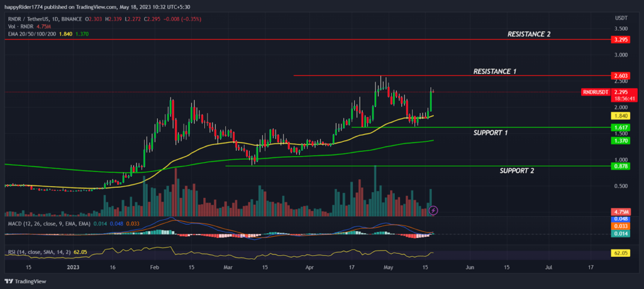
Task: Click the USDT currency label on price axis
Action: tap(620, 19)
